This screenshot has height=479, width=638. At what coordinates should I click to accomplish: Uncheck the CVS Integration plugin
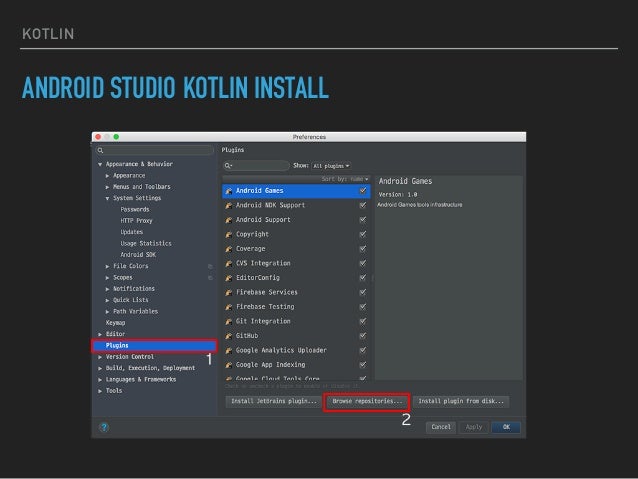pos(363,263)
